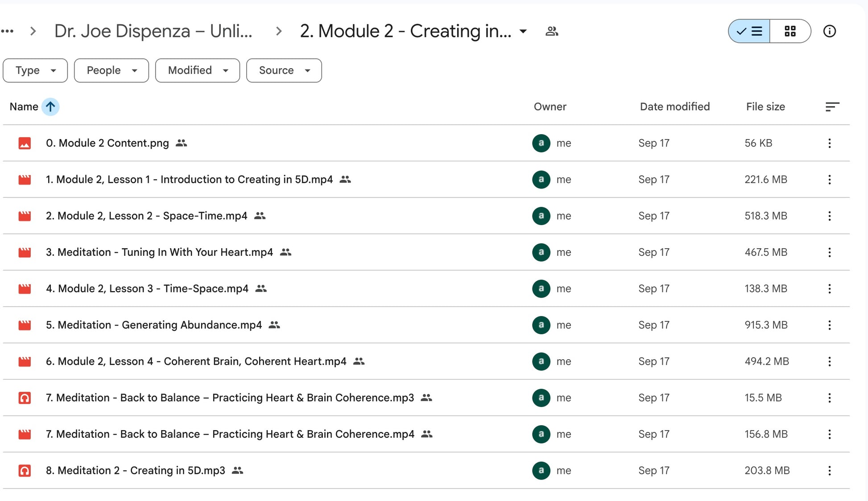
Task: Click the shared people icon beside the folder title
Action: tap(552, 31)
